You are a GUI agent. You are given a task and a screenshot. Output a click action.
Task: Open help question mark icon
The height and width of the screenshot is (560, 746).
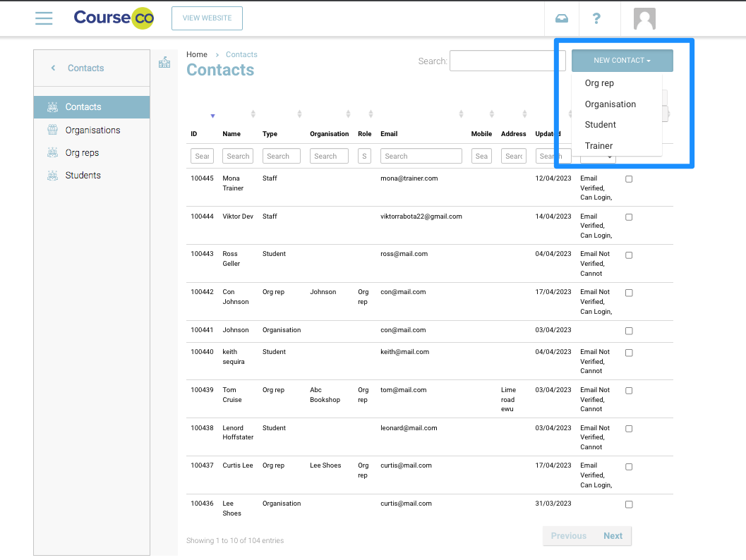click(x=596, y=18)
